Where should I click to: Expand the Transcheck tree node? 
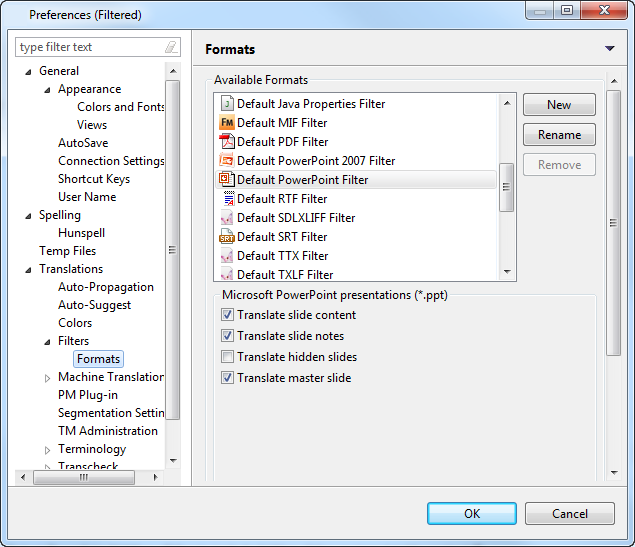(47, 467)
